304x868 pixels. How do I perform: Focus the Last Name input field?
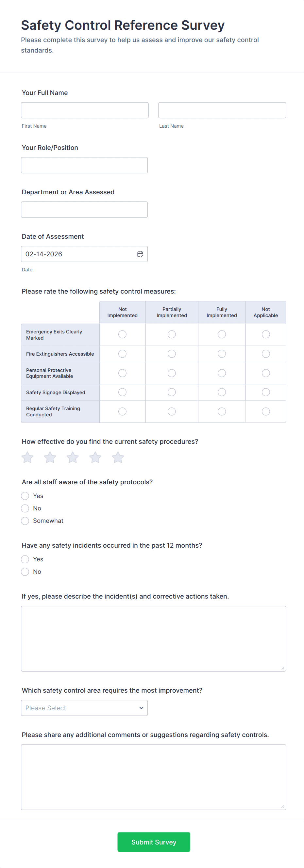click(222, 110)
